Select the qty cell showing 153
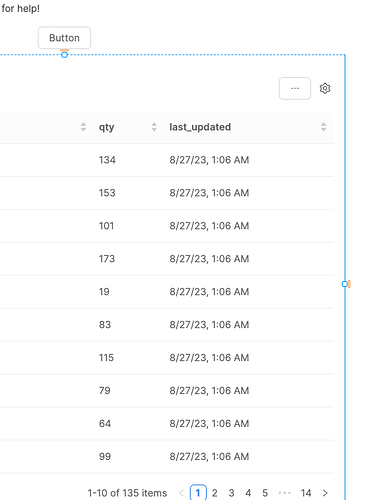Image resolution: width=379 pixels, height=500 pixels. tap(107, 193)
